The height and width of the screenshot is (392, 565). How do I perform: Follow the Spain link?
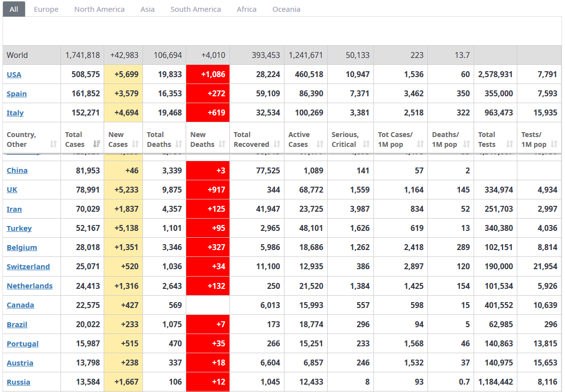pos(17,94)
